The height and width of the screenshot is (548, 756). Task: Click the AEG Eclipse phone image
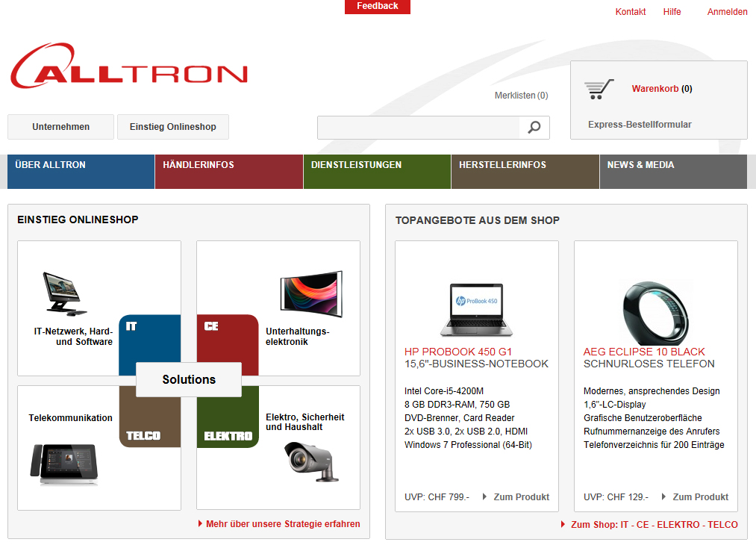click(x=656, y=313)
